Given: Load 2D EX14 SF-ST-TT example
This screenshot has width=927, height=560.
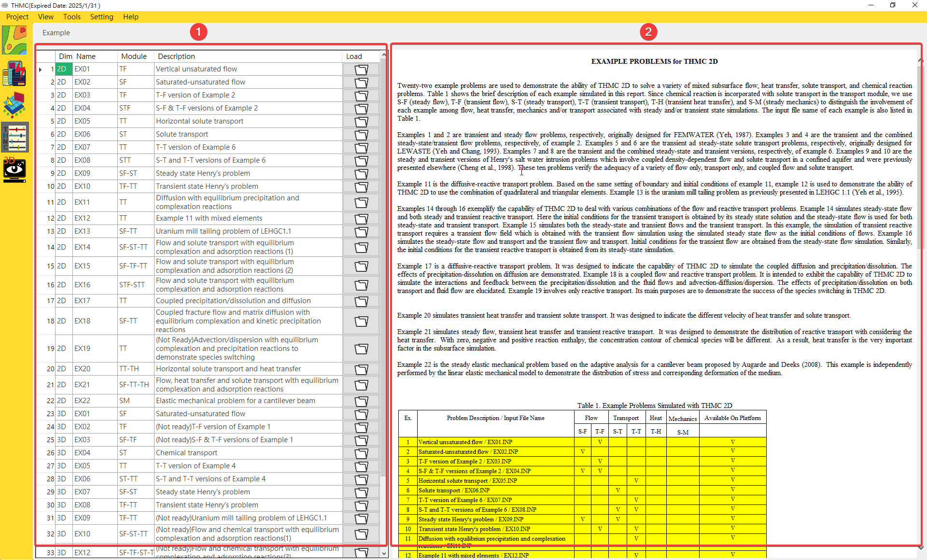Looking at the screenshot, I should pos(361,247).
